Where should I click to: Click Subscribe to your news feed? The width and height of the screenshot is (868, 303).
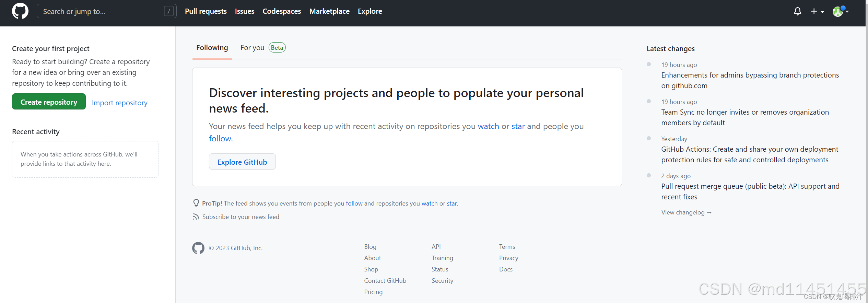coord(241,217)
